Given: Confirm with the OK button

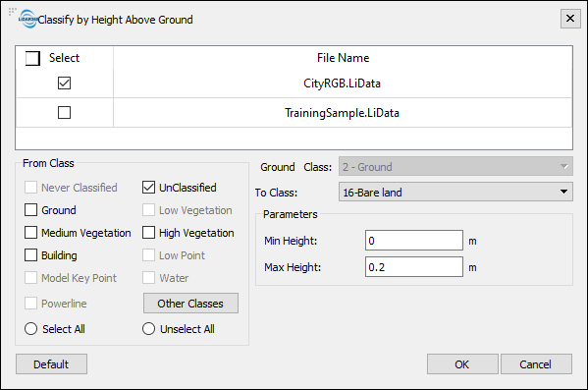Looking at the screenshot, I should point(462,363).
